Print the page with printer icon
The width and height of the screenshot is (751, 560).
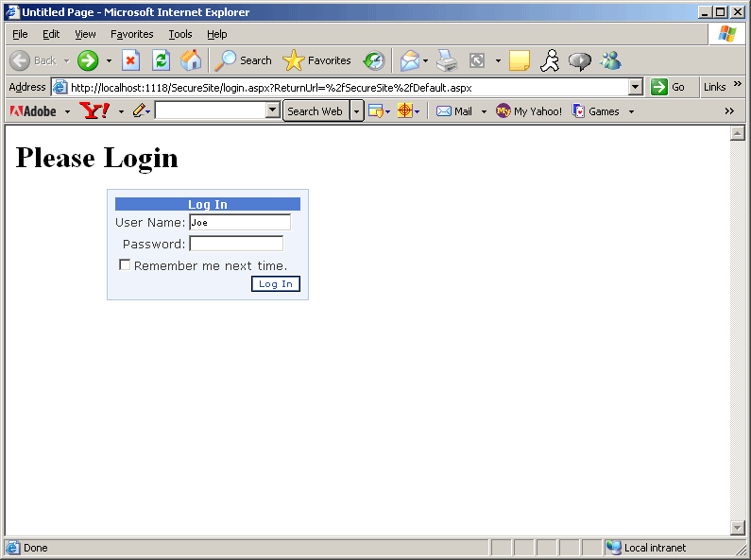point(447,60)
